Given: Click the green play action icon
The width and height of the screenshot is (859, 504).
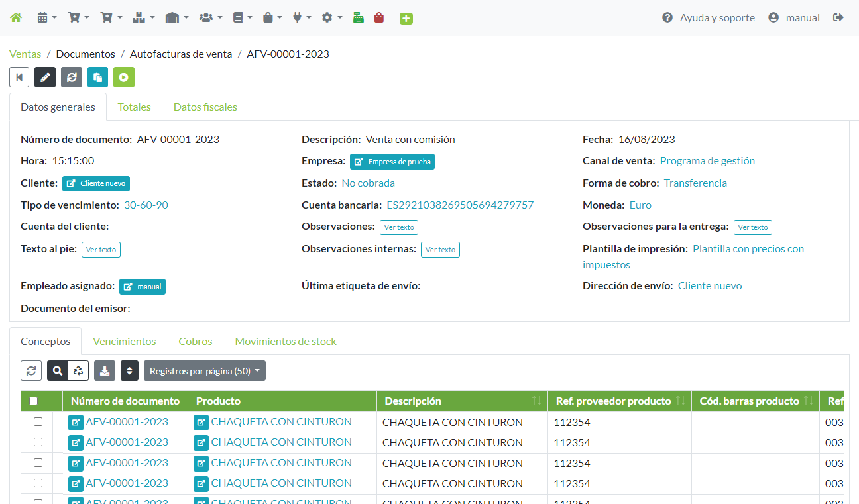Looking at the screenshot, I should [124, 77].
